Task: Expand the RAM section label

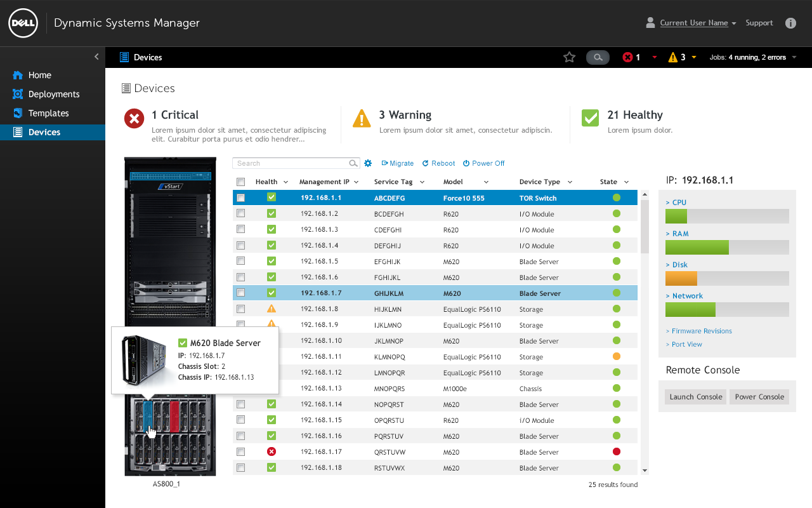Action: coord(677,234)
